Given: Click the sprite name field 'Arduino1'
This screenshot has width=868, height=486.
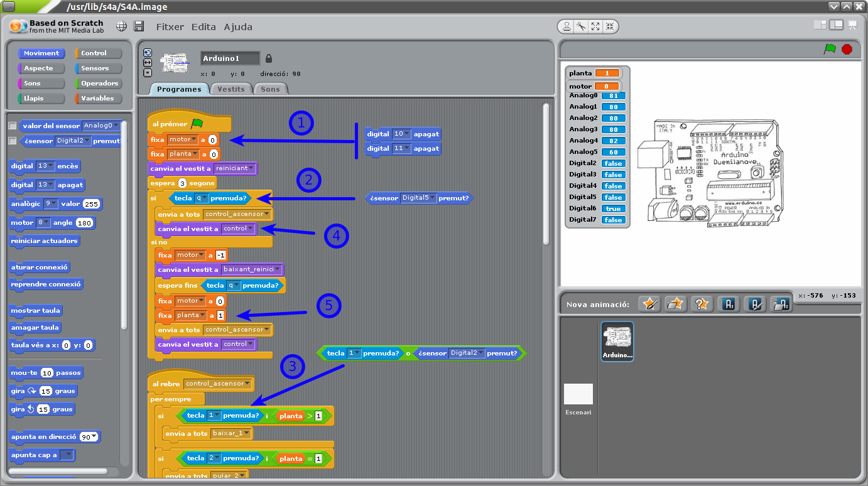Looking at the screenshot, I should point(231,58).
